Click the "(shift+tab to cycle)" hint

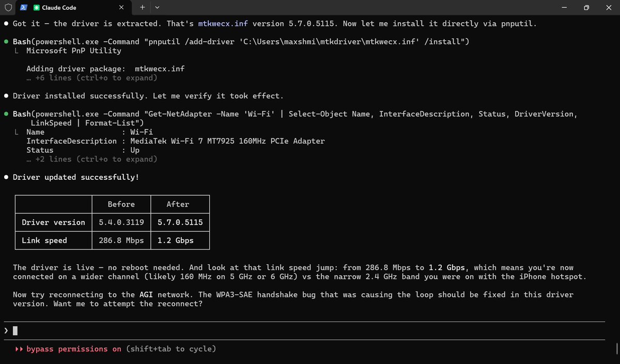coord(171,349)
